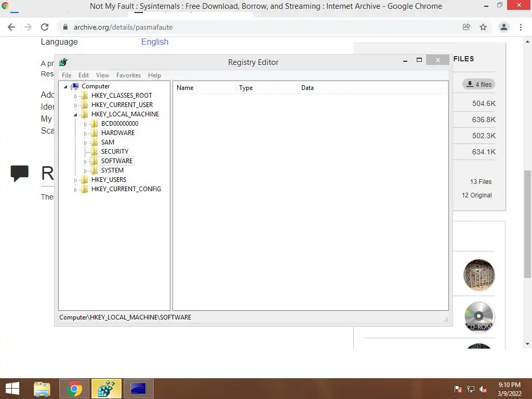Click the Registry Editor title bar icon

(63, 62)
